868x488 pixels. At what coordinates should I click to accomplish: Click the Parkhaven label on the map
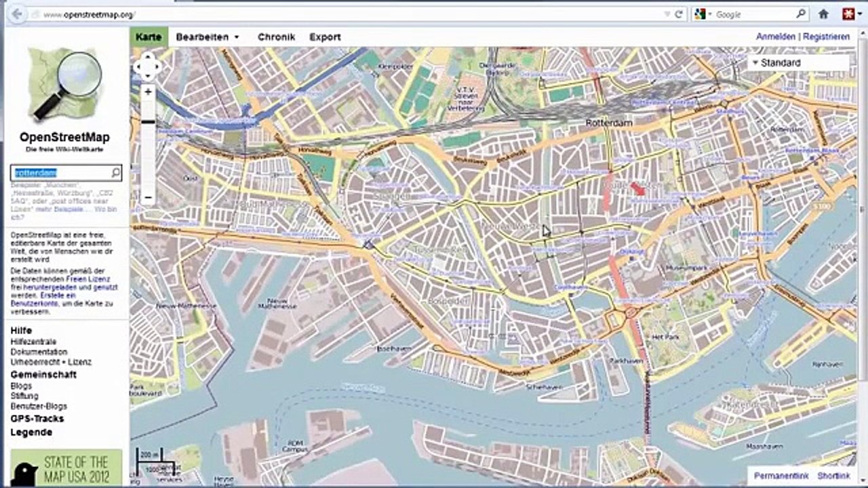pos(626,361)
